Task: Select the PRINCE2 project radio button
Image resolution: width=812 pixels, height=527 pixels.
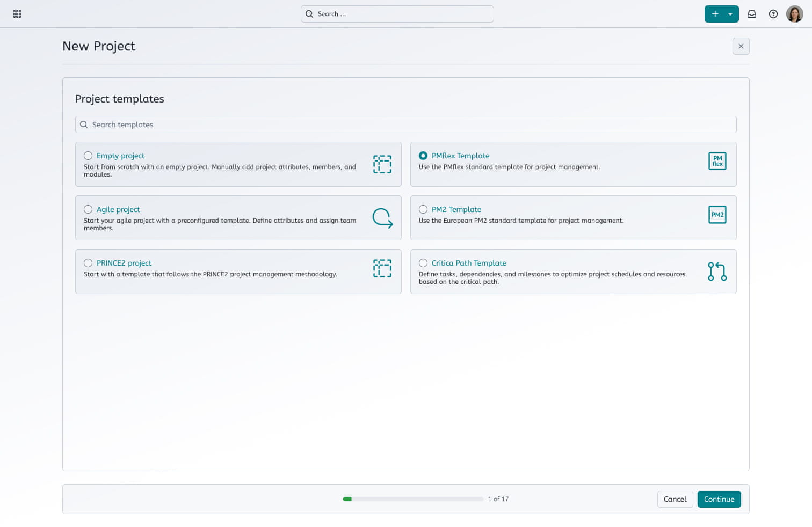Action: point(88,263)
